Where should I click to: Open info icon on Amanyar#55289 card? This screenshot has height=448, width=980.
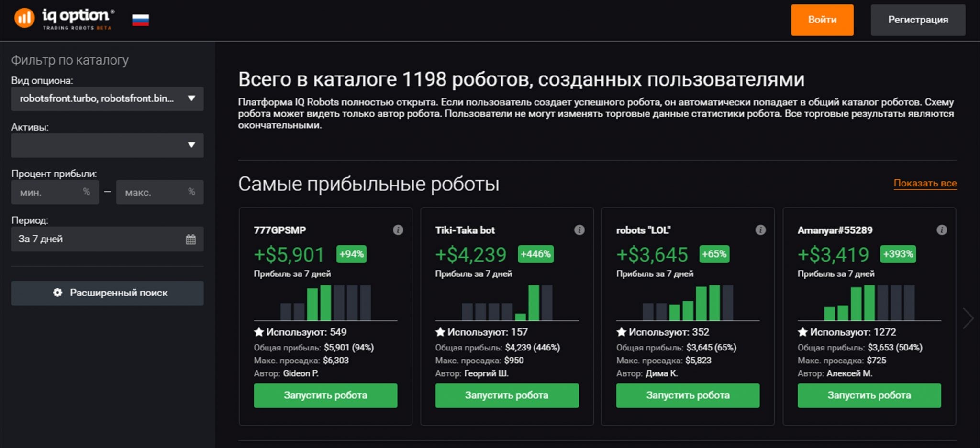click(x=941, y=230)
